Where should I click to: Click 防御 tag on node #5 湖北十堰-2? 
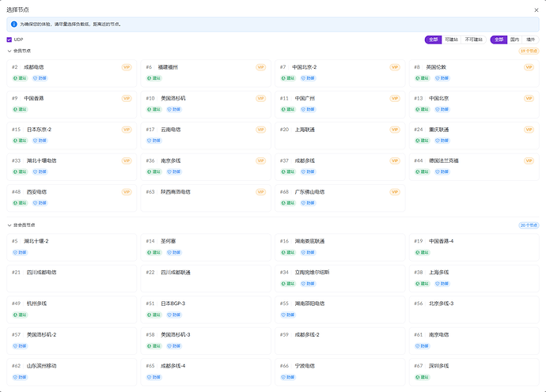(x=21, y=253)
